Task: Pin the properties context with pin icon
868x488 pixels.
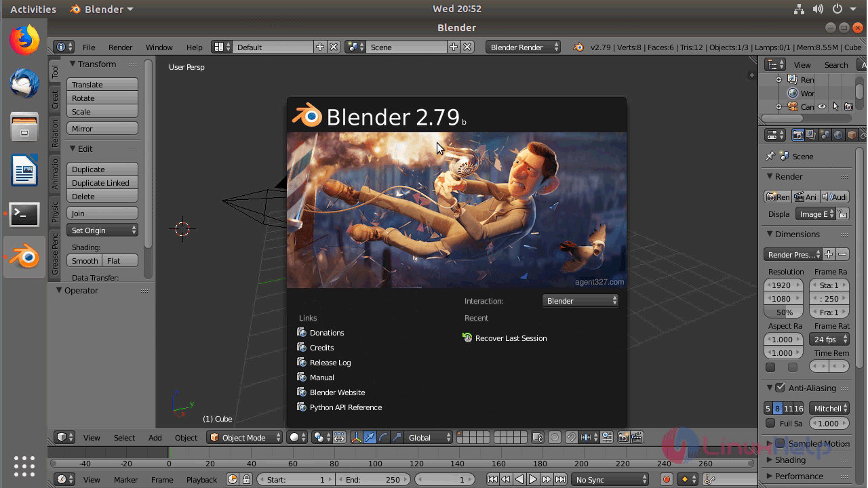Action: (x=770, y=156)
